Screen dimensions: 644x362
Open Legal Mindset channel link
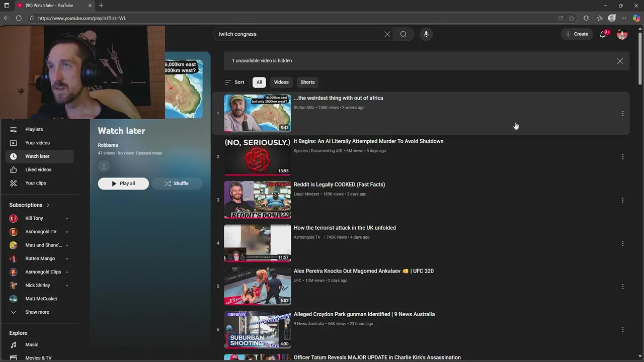coord(306,194)
